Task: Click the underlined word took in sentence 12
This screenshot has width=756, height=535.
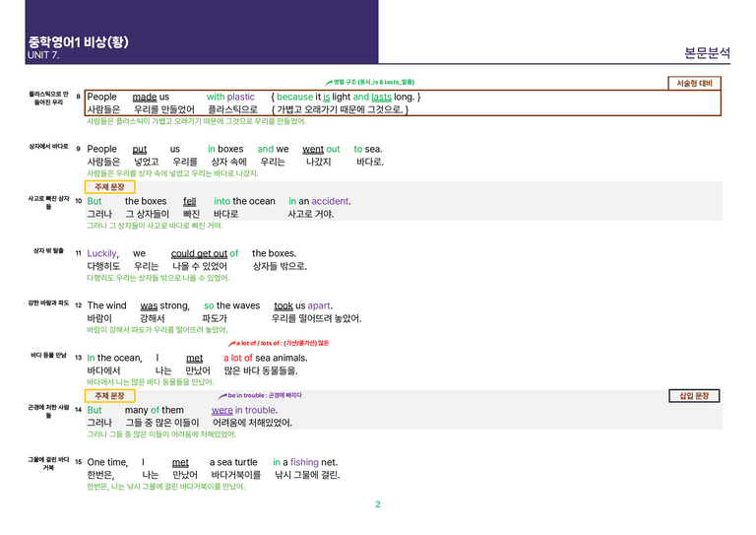Action: point(283,305)
